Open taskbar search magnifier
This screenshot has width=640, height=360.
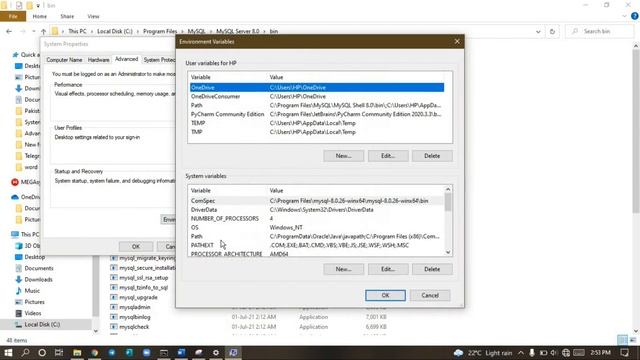point(25,353)
